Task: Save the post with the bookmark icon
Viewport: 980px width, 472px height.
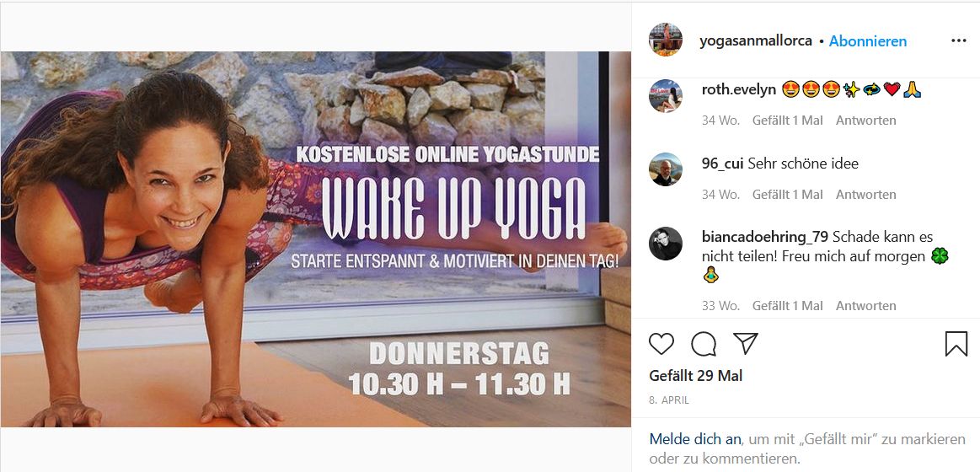Action: click(x=956, y=344)
